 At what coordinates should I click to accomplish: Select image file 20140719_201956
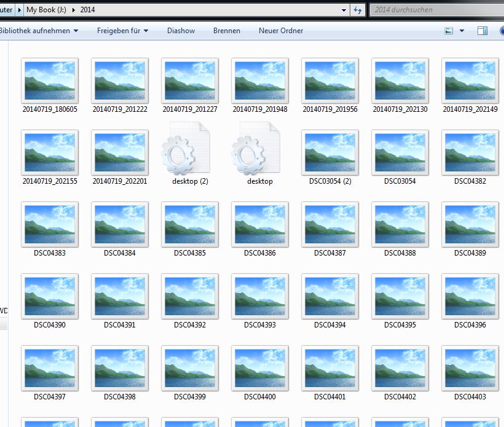pyautogui.click(x=330, y=85)
